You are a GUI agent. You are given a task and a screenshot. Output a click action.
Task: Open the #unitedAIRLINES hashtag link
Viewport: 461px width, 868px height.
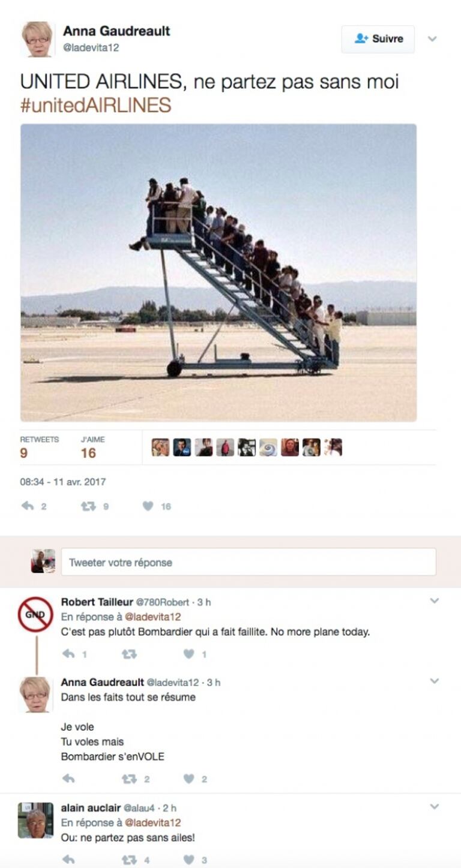click(x=95, y=106)
